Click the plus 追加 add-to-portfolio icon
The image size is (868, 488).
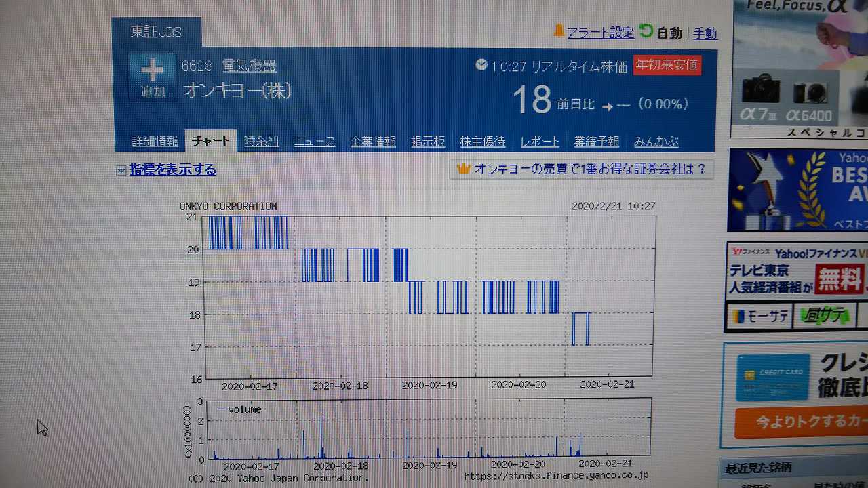click(153, 77)
